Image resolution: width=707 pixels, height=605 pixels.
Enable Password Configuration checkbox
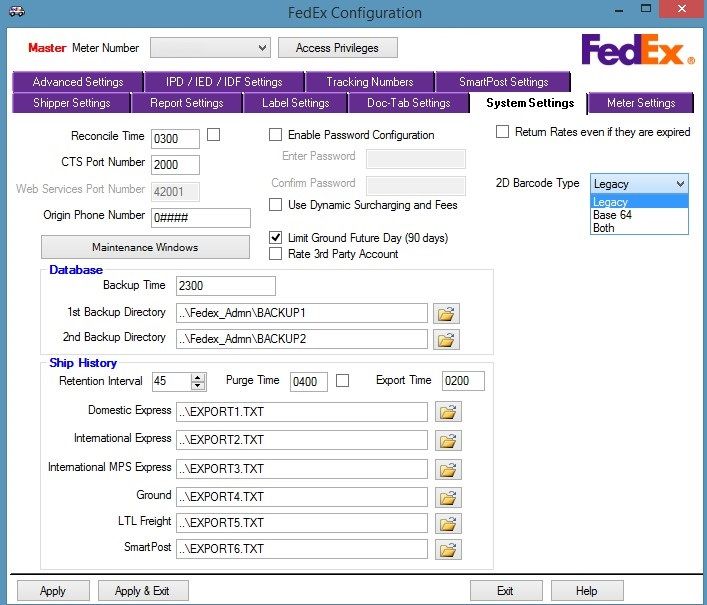pos(275,135)
